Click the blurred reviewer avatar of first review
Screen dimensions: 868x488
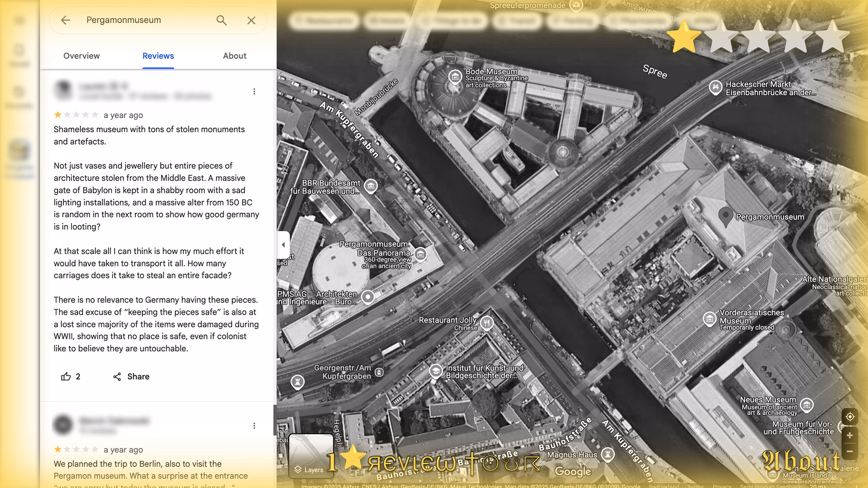click(63, 90)
